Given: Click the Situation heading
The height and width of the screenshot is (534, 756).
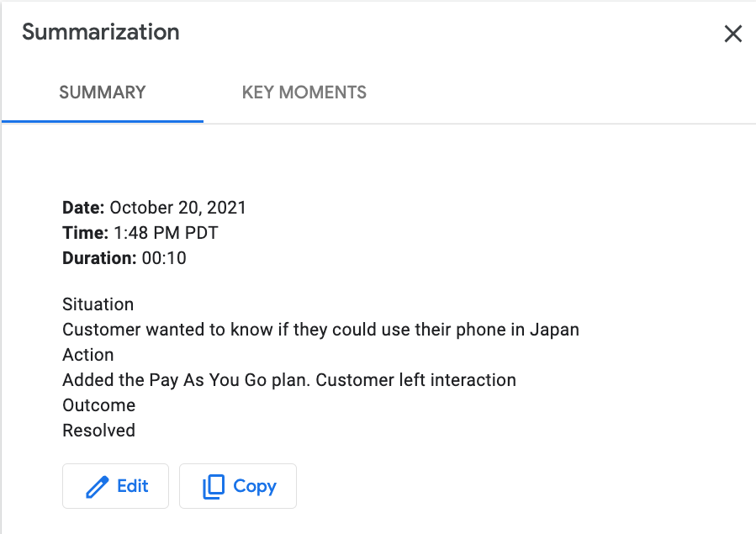Looking at the screenshot, I should [x=98, y=304].
